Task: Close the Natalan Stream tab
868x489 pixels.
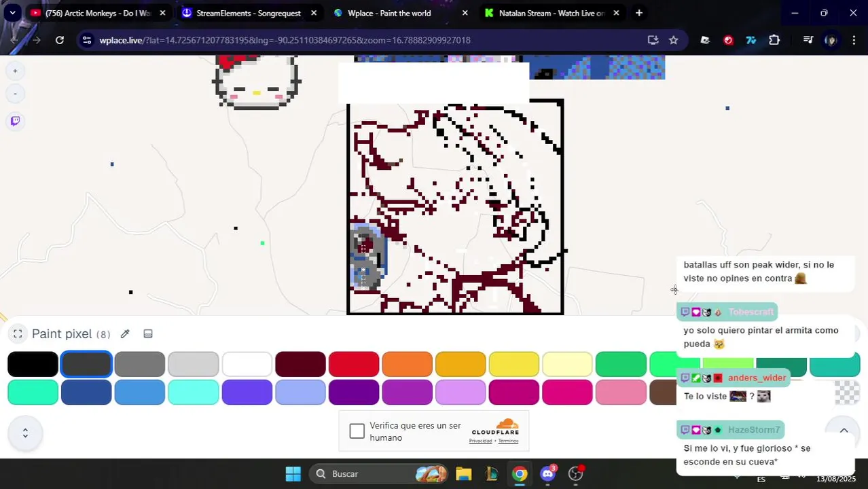Action: pyautogui.click(x=616, y=13)
